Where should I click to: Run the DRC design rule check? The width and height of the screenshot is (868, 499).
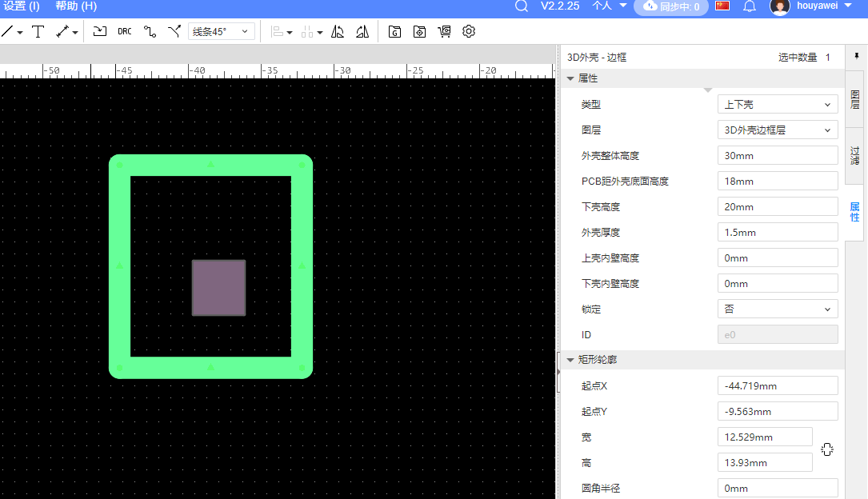point(125,32)
